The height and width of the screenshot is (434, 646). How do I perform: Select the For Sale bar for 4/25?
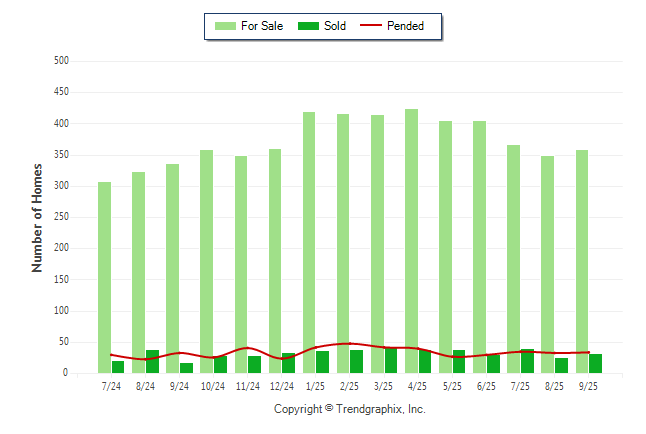(x=411, y=240)
